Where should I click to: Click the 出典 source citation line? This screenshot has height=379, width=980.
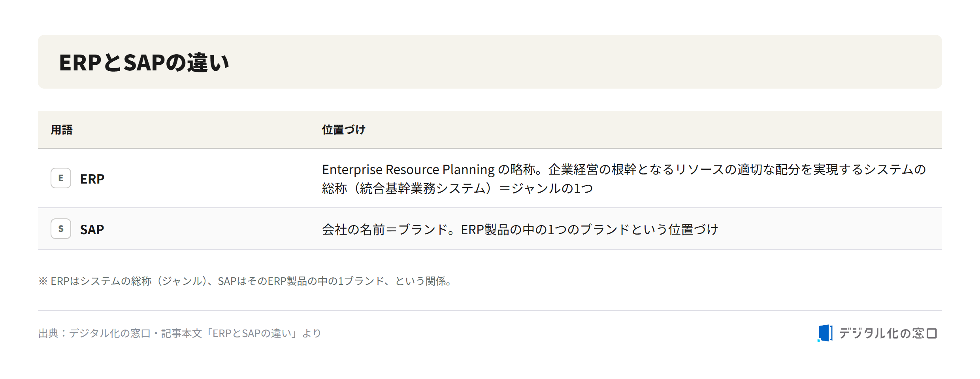coord(180,333)
